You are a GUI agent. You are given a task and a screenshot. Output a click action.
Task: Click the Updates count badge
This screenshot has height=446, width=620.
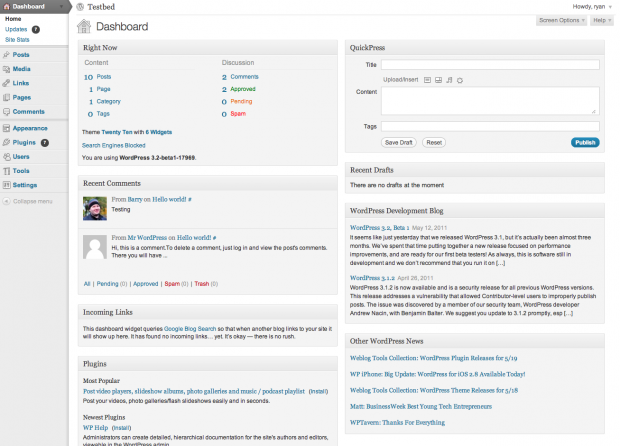pos(36,29)
